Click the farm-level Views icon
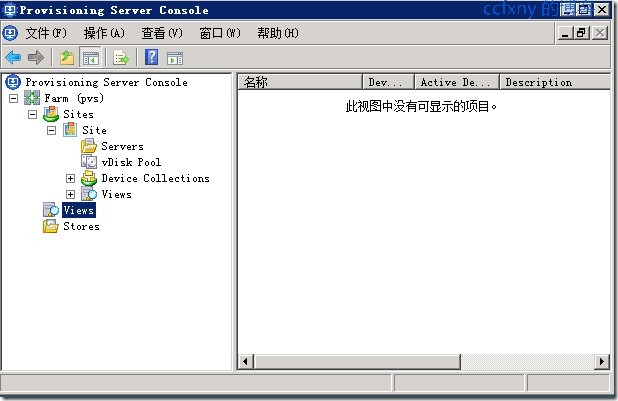Image resolution: width=618 pixels, height=401 pixels. [51, 210]
